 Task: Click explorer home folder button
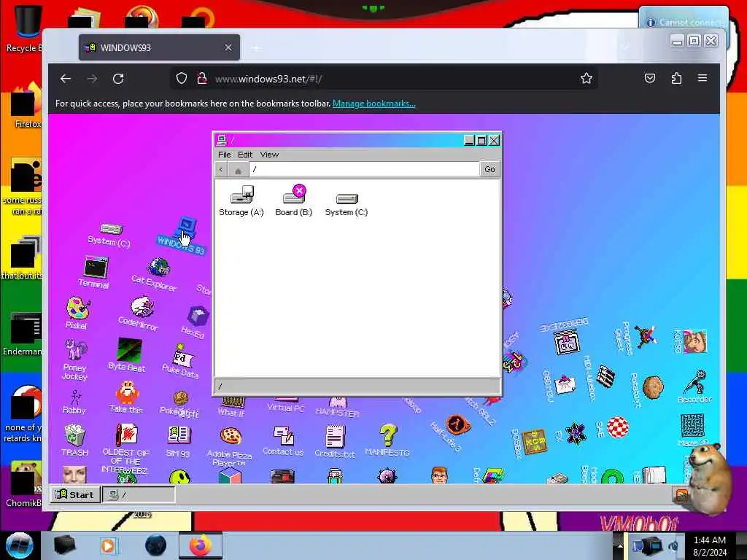point(238,169)
